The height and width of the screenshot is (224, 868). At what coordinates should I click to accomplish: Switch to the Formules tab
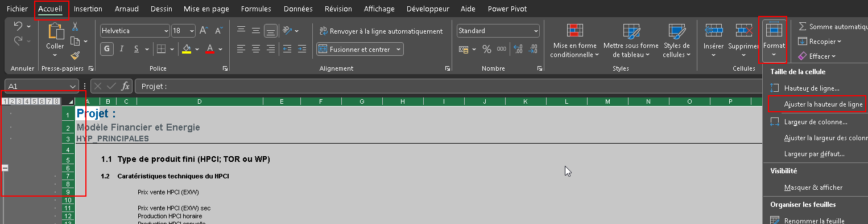point(256,9)
